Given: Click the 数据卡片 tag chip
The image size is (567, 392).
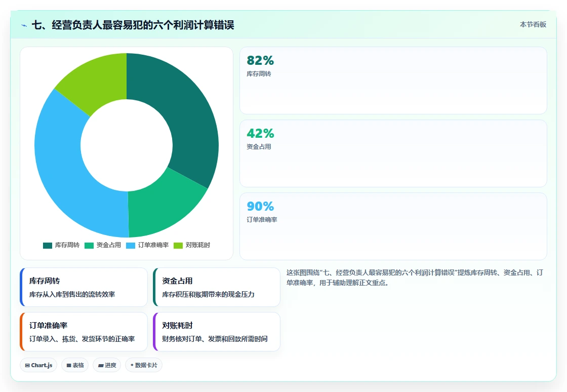Looking at the screenshot, I should tap(144, 365).
